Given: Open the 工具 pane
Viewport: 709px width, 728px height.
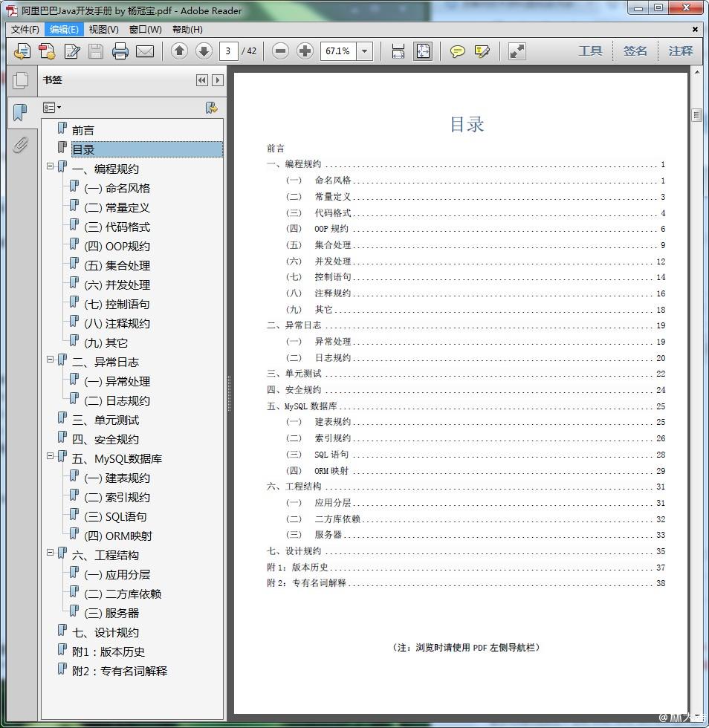Looking at the screenshot, I should pos(590,51).
